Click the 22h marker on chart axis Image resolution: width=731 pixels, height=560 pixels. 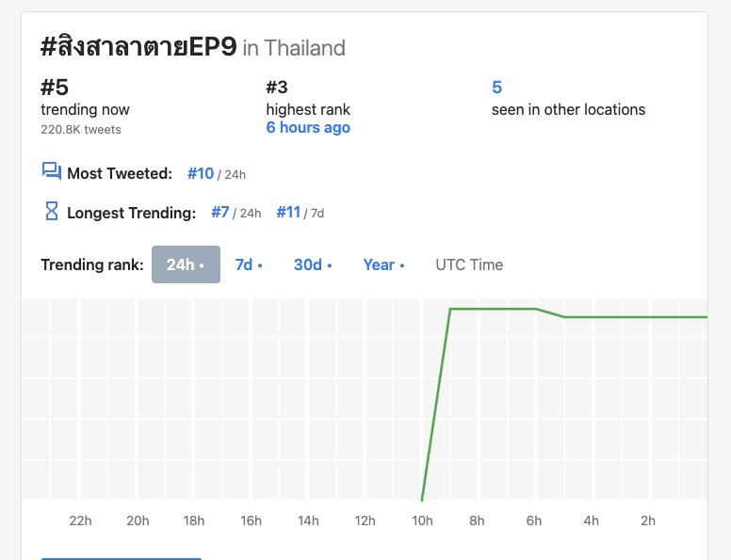[x=80, y=520]
